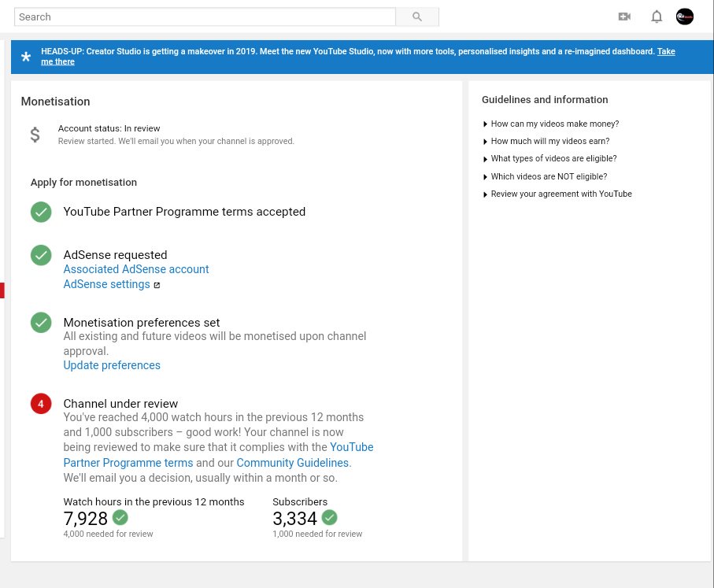Open Community Guidelines link
The width and height of the screenshot is (714, 588).
pos(294,463)
